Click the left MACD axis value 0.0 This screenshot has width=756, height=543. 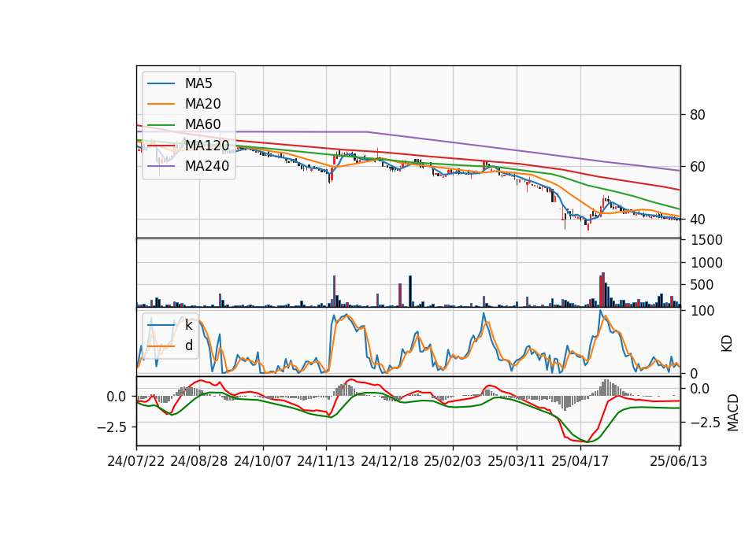tap(117, 397)
